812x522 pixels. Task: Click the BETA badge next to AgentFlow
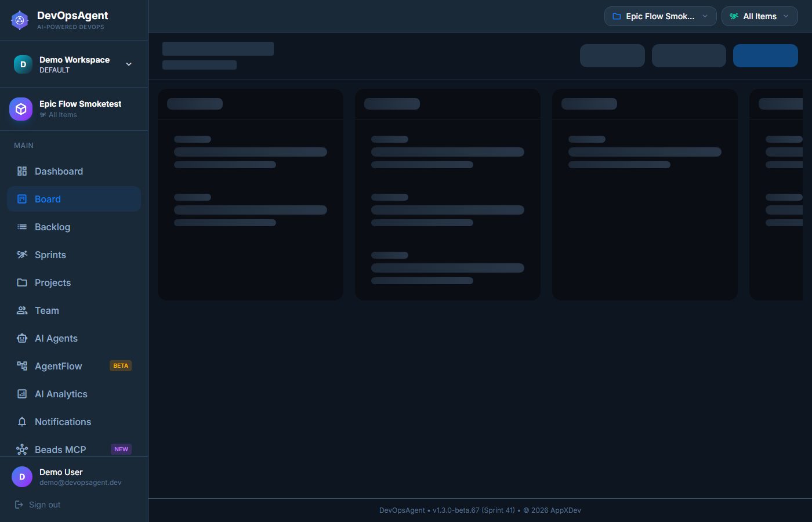pyautogui.click(x=121, y=366)
